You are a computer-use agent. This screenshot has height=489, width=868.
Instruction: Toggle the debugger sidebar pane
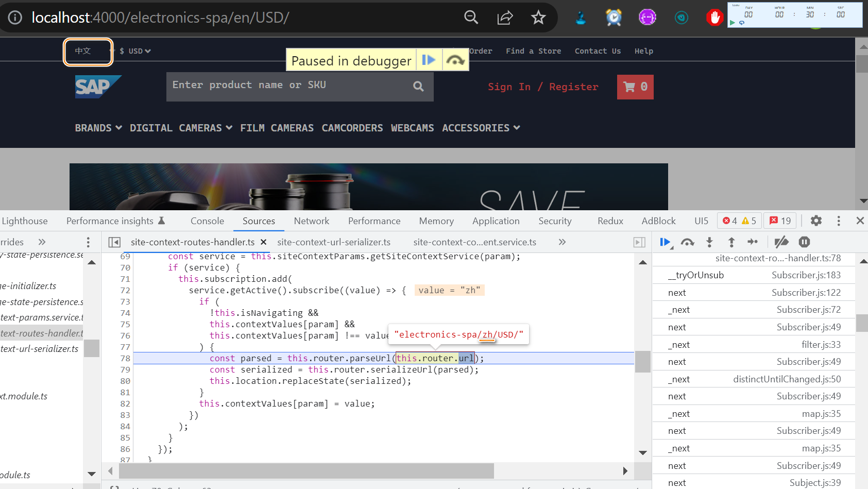coord(639,242)
